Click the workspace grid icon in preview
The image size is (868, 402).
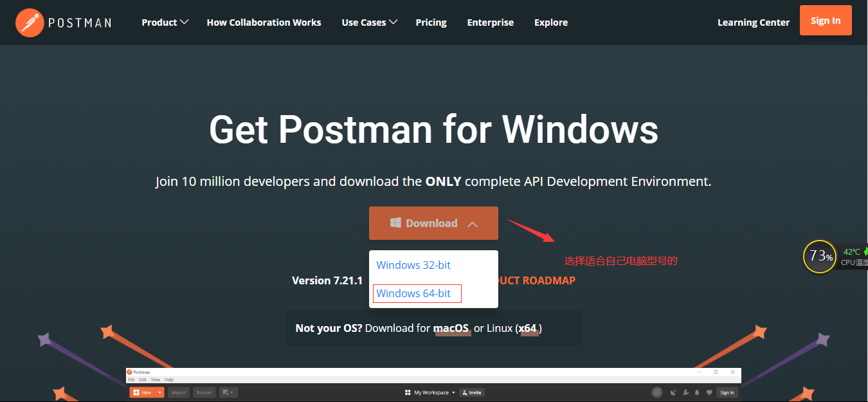pos(408,392)
